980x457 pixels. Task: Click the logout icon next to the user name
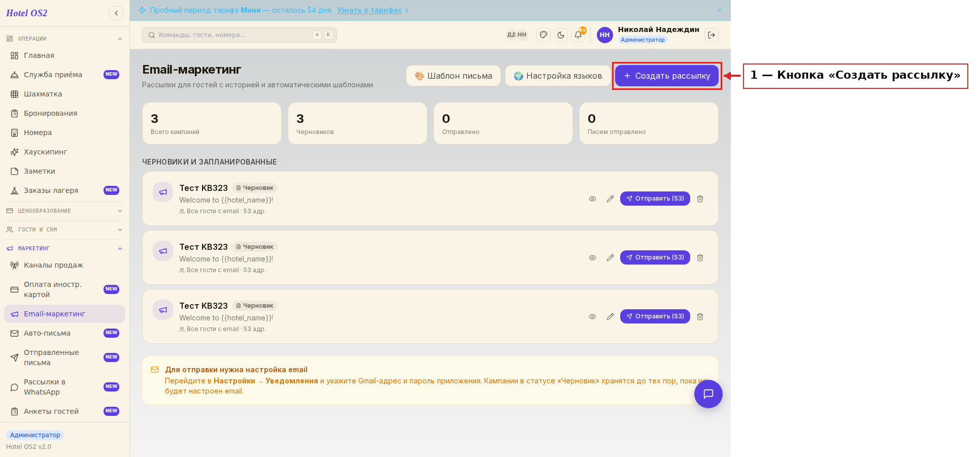coord(712,35)
